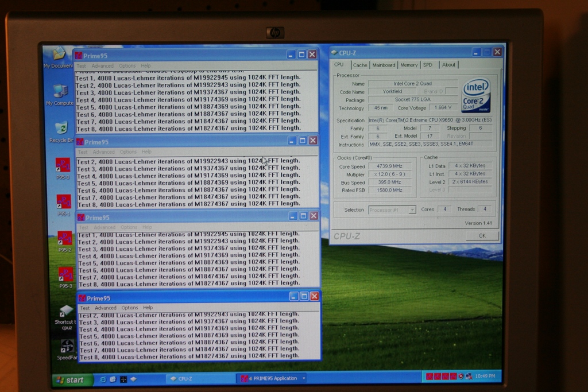Open Options menu in bottom Prime95 window
This screenshot has height=392, width=588.
[130, 308]
